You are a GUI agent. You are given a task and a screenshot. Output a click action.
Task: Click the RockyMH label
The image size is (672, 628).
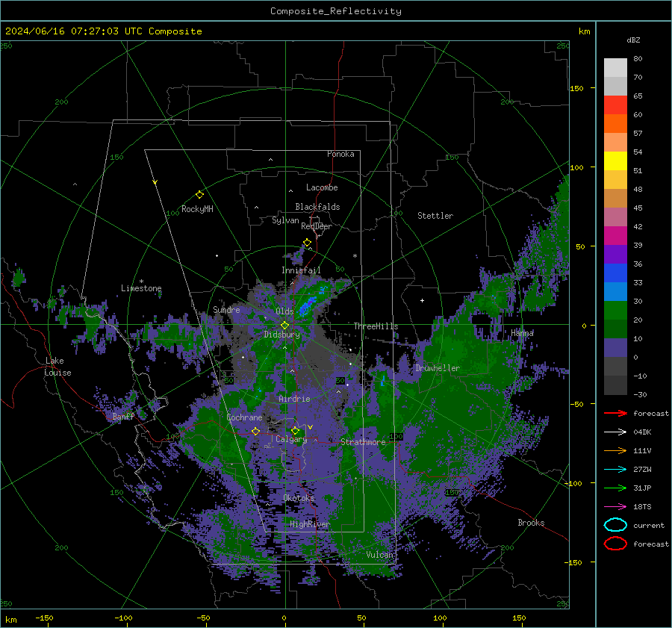(197, 209)
